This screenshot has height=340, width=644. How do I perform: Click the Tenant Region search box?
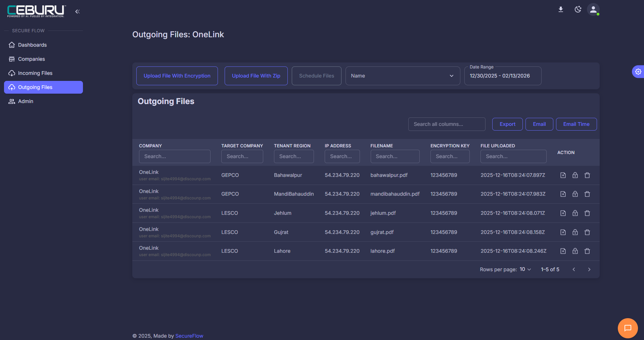294,156
